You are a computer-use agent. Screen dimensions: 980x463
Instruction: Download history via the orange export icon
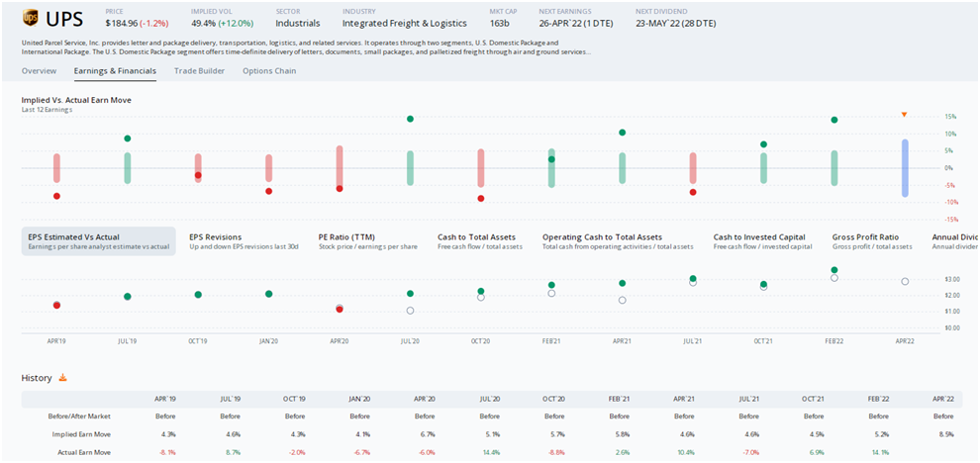pos(62,378)
